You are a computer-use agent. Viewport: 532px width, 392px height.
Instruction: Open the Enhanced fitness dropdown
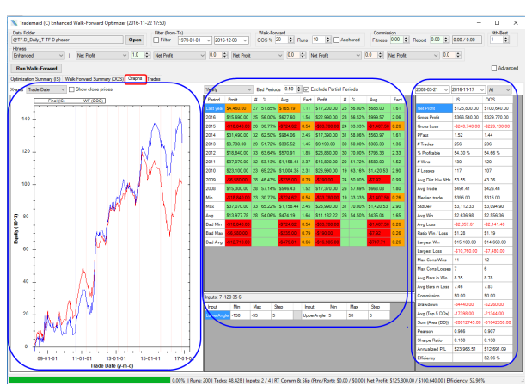(34, 53)
